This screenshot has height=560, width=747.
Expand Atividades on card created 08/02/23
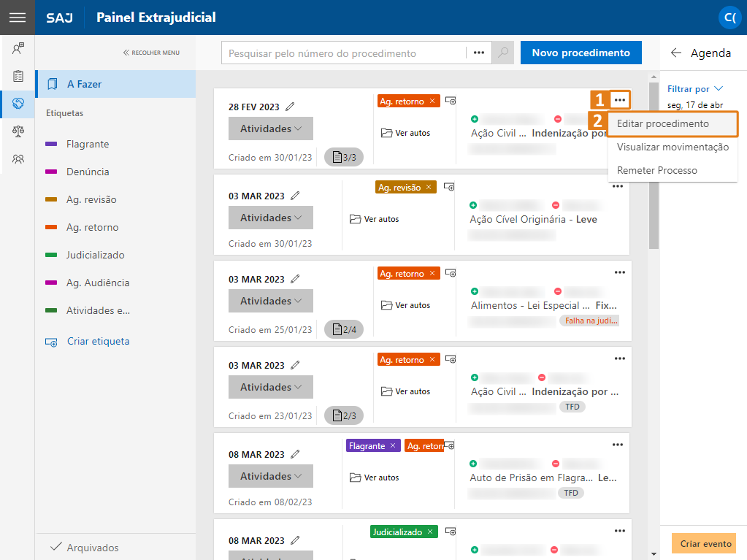(x=271, y=476)
